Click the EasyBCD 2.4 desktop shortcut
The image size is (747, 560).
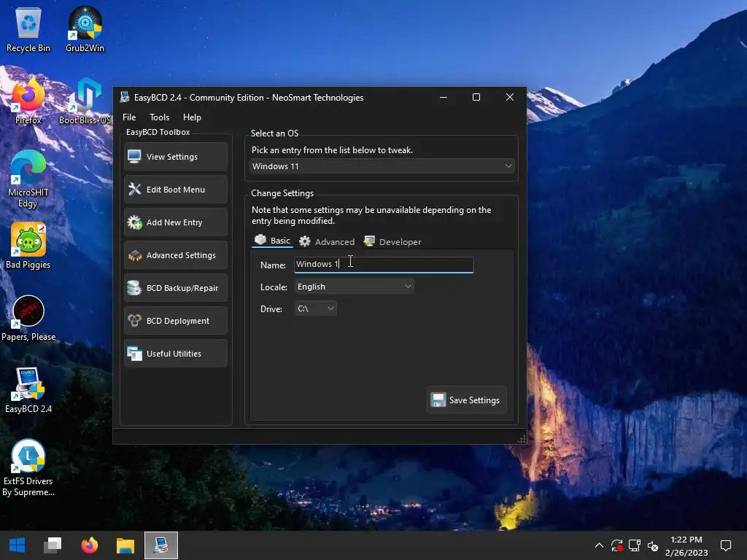[28, 391]
